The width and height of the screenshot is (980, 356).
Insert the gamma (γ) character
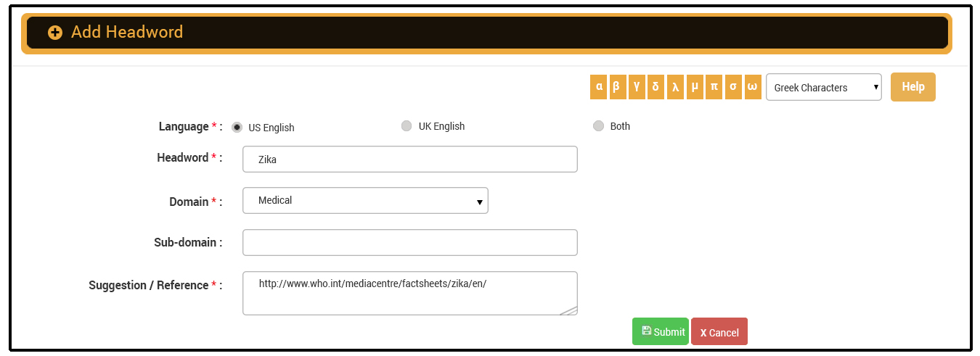click(636, 87)
